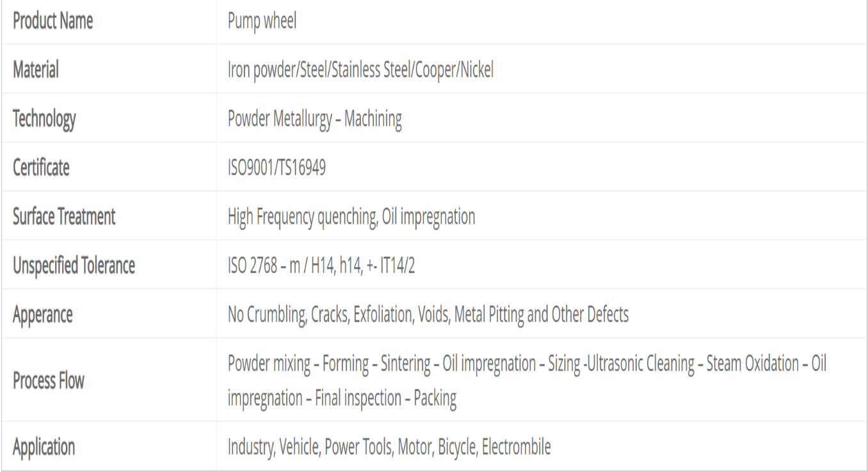Select the Application row label

click(x=44, y=446)
